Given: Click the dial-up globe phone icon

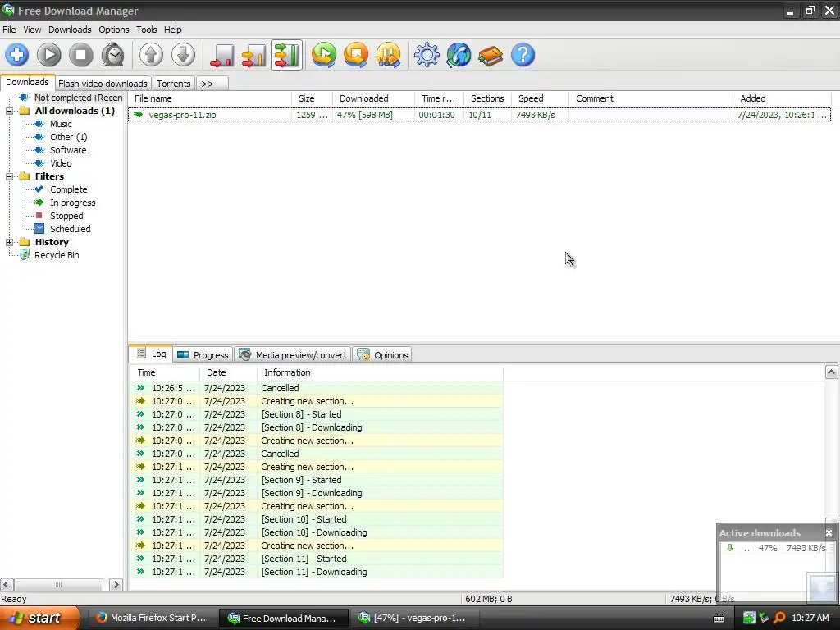Looking at the screenshot, I should tap(459, 55).
